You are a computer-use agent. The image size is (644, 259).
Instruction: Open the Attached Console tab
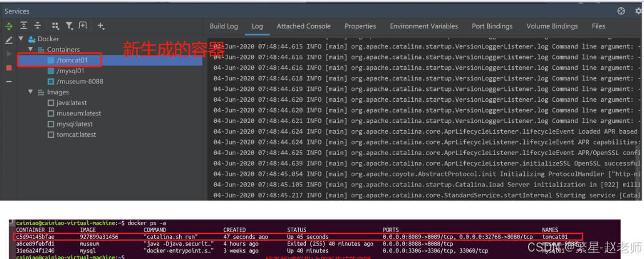[x=304, y=26]
